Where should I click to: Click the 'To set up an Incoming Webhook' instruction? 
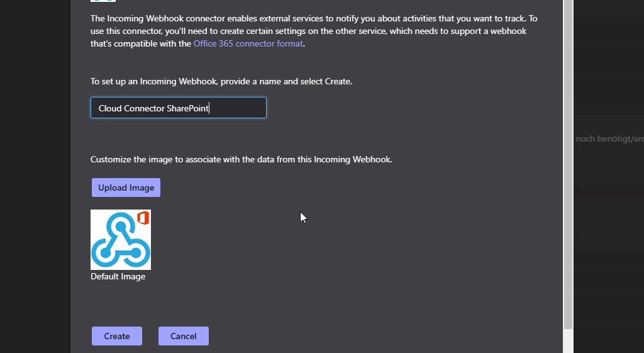221,81
